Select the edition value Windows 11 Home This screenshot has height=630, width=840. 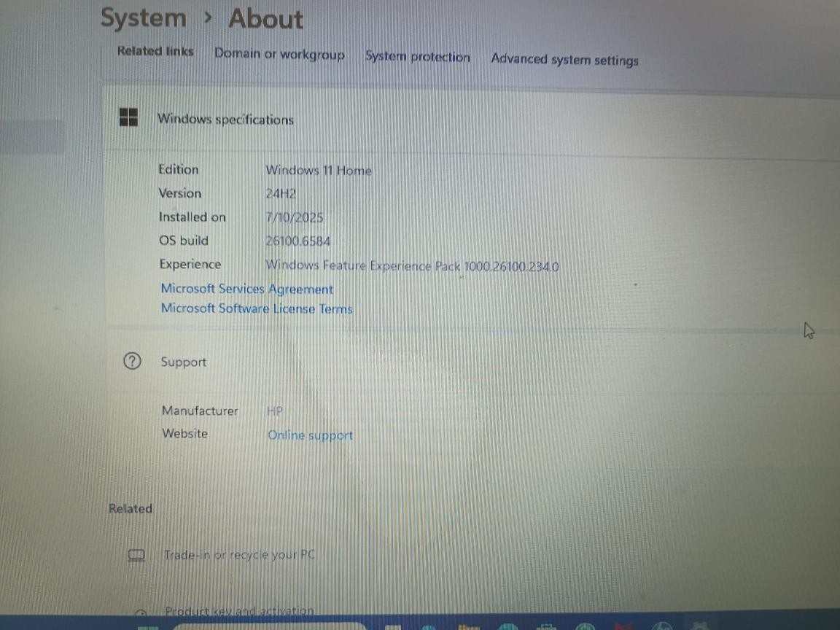pos(319,171)
